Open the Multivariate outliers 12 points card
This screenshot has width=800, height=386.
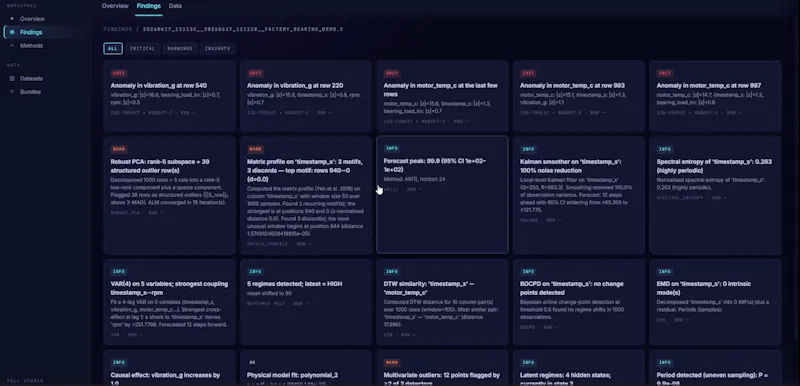tap(442, 368)
